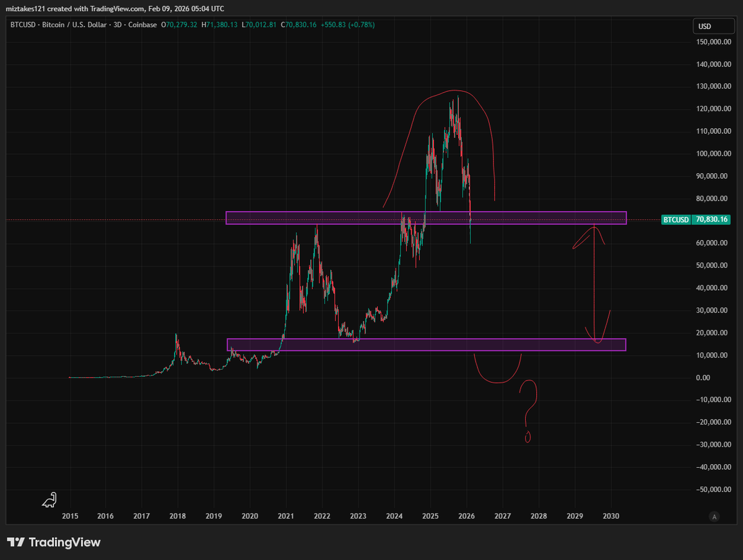The height and width of the screenshot is (560, 743).
Task: Click the 110,000.00 price axis label
Action: click(714, 131)
